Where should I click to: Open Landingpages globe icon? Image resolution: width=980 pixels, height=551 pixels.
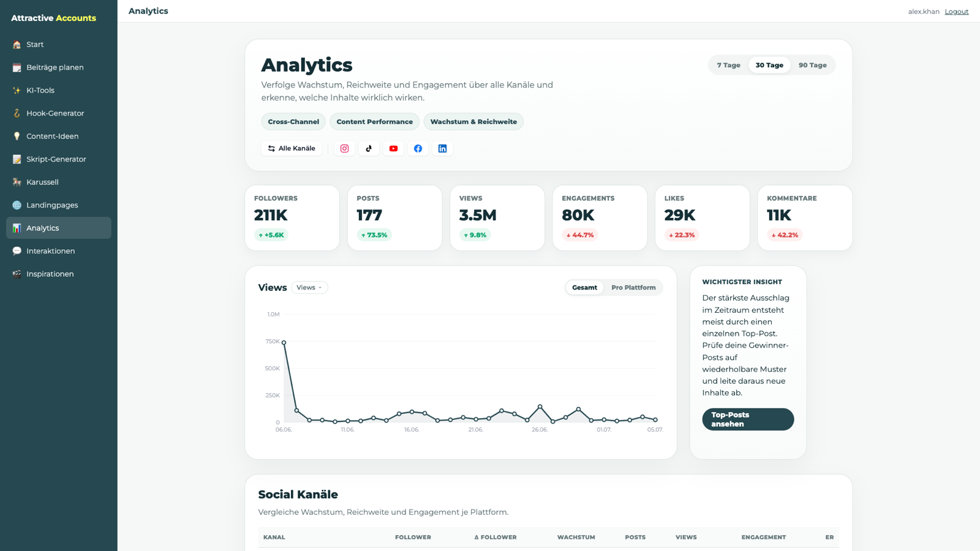[17, 205]
